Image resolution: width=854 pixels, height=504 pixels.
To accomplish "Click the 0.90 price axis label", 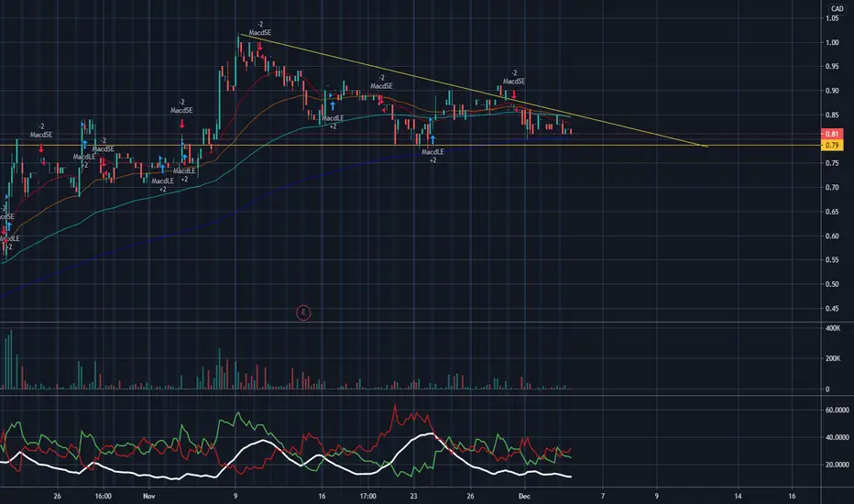I will 832,91.
